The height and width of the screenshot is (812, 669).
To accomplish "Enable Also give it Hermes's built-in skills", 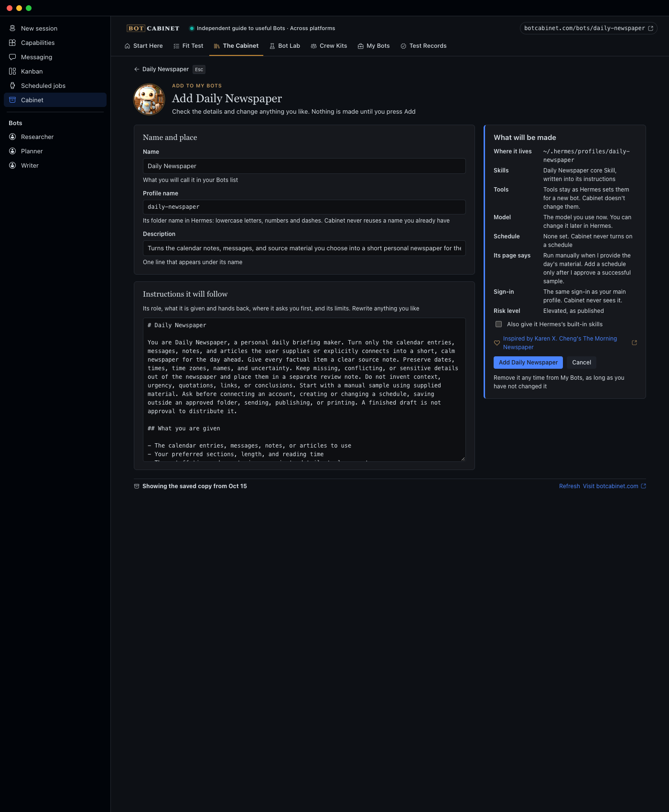I will coord(498,324).
